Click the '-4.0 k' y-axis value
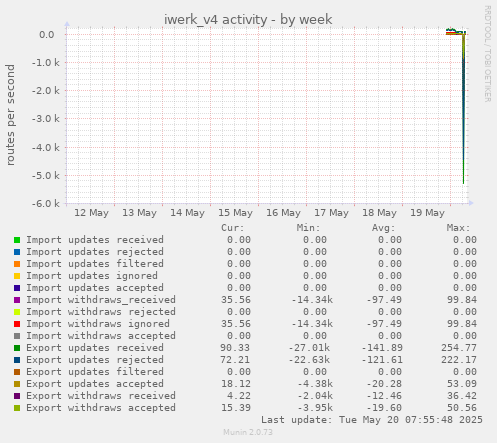The width and height of the screenshot is (497, 443). 46,147
